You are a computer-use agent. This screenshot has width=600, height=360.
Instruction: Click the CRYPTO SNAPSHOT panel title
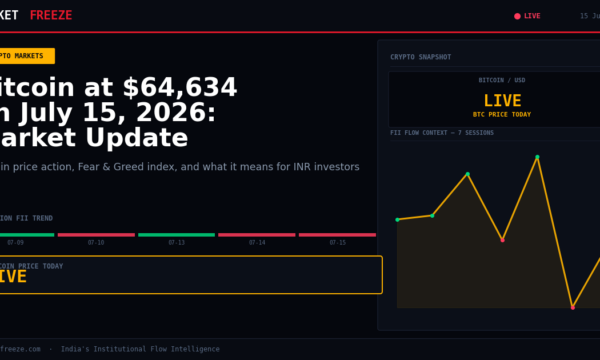pyautogui.click(x=421, y=57)
